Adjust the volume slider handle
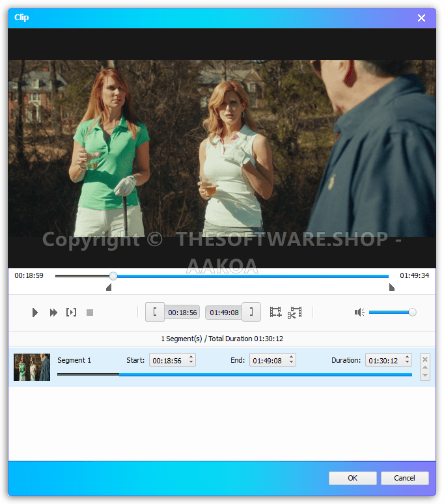This screenshot has height=504, width=444. tap(412, 313)
